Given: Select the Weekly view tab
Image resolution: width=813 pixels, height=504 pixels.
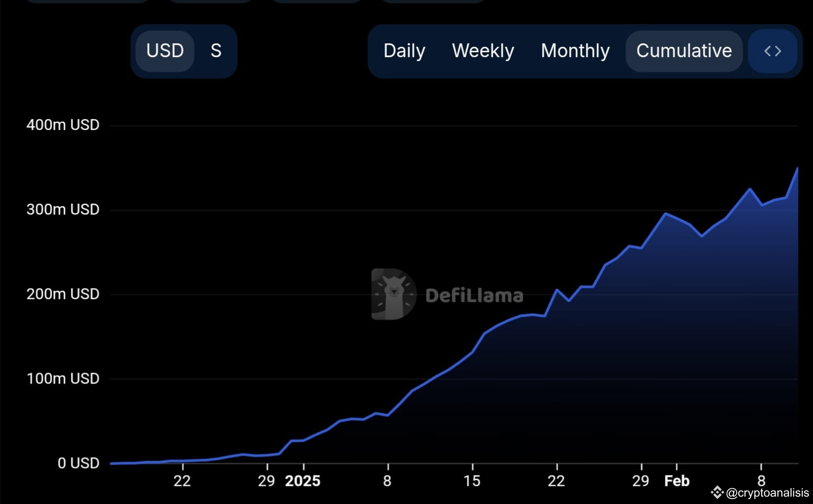Looking at the screenshot, I should coord(483,51).
